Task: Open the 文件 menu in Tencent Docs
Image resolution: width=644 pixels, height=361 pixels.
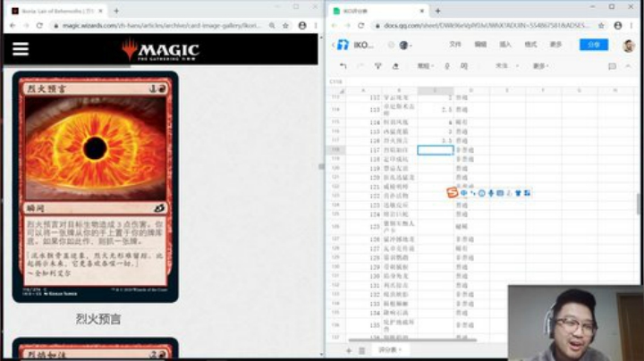Action: (x=455, y=45)
